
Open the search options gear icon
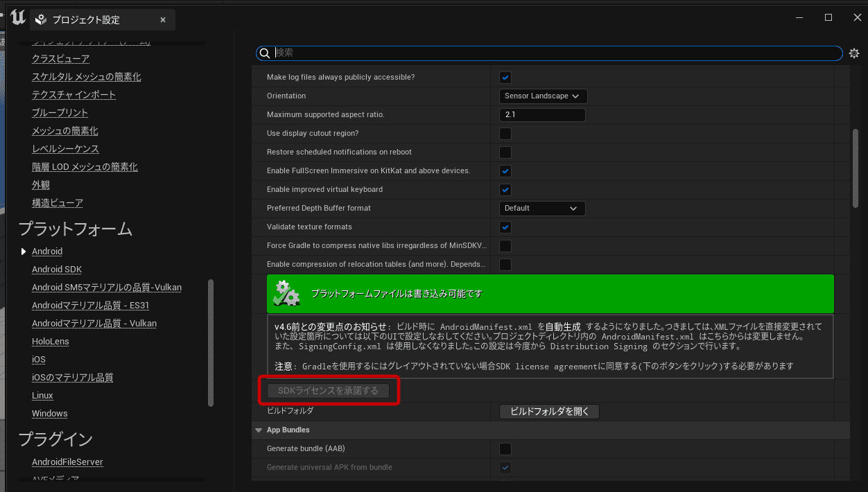pyautogui.click(x=853, y=53)
